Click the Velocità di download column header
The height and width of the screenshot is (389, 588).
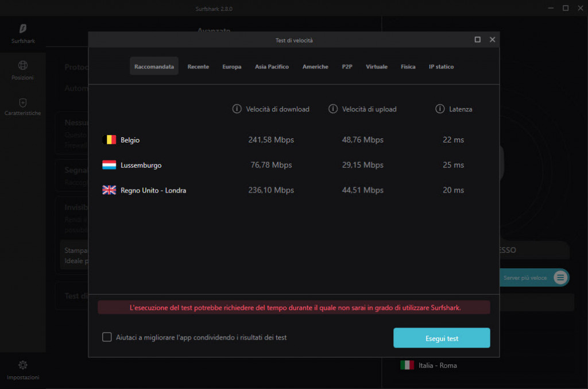tap(277, 109)
